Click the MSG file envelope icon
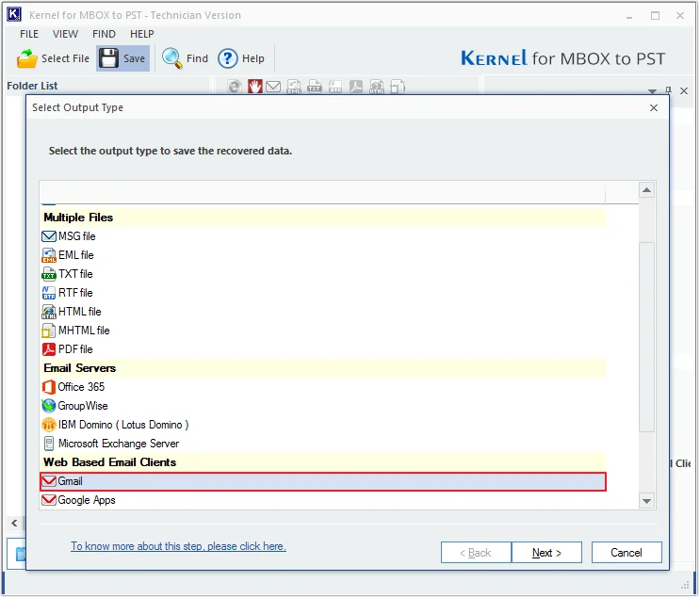 coord(49,236)
